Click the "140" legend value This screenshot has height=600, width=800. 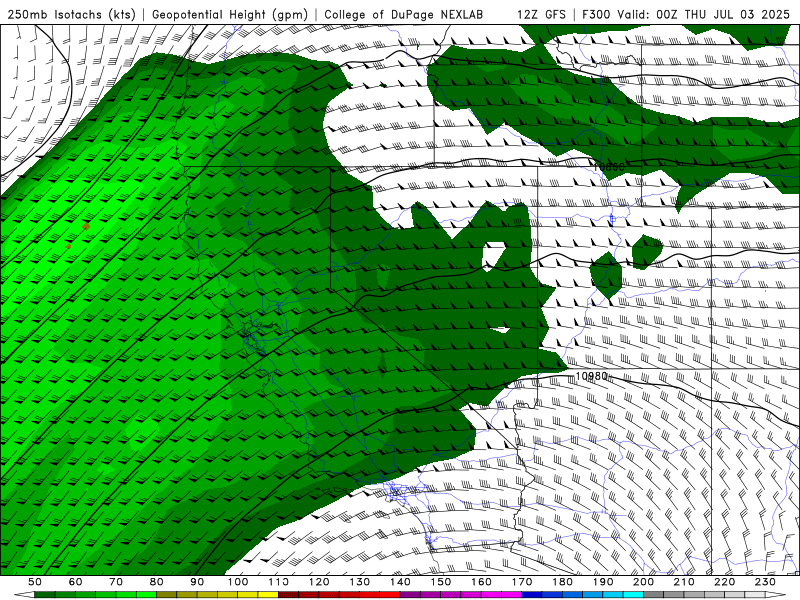pos(400,582)
